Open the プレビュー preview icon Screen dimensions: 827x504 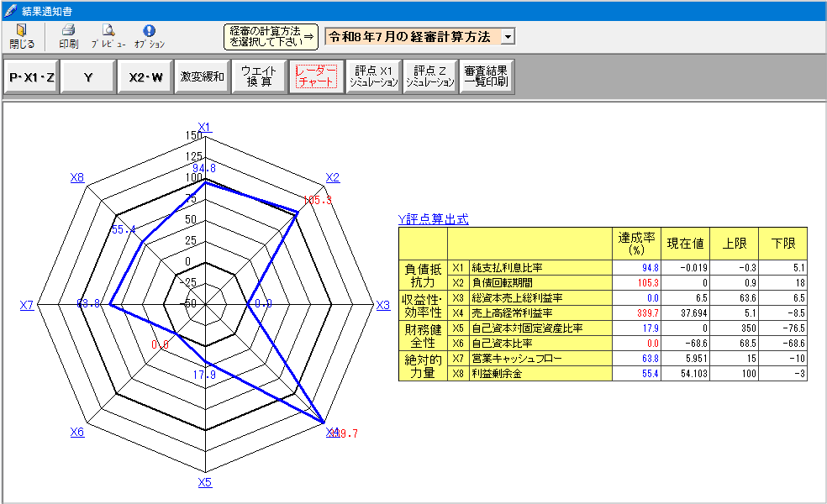tap(108, 30)
